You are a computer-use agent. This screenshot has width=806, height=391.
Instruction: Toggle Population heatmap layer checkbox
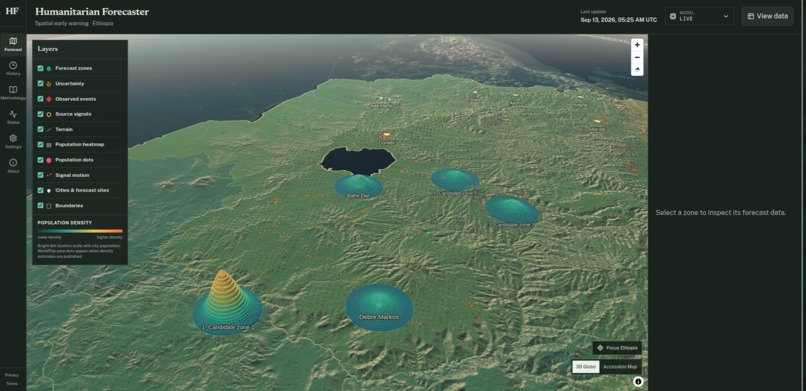(x=41, y=144)
